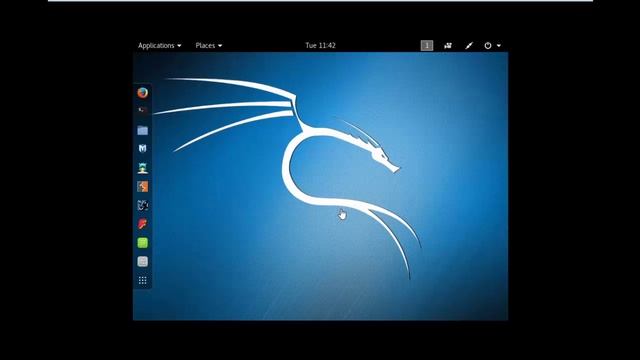Open the Terminal from the dock

click(142, 110)
